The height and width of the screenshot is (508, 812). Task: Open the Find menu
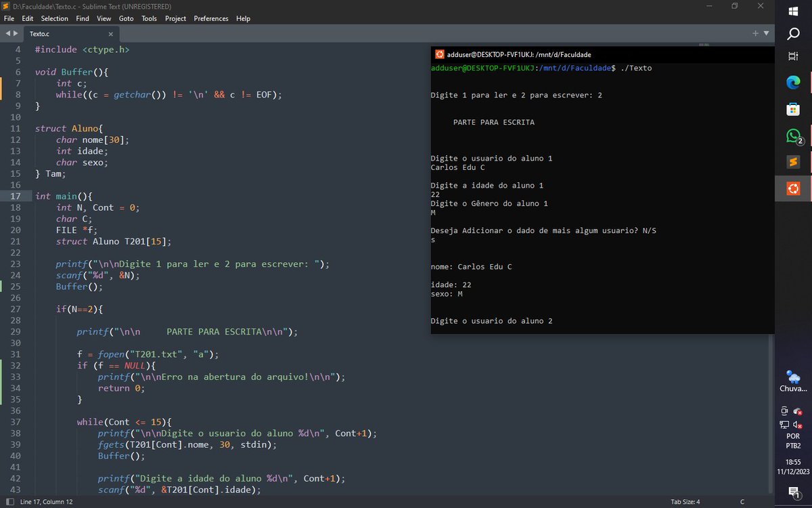tap(83, 18)
